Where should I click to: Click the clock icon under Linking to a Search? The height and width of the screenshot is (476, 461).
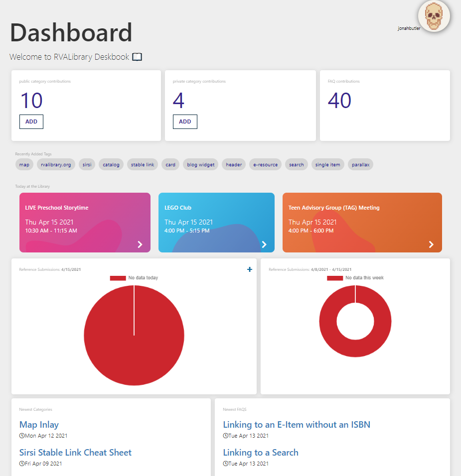click(225, 464)
